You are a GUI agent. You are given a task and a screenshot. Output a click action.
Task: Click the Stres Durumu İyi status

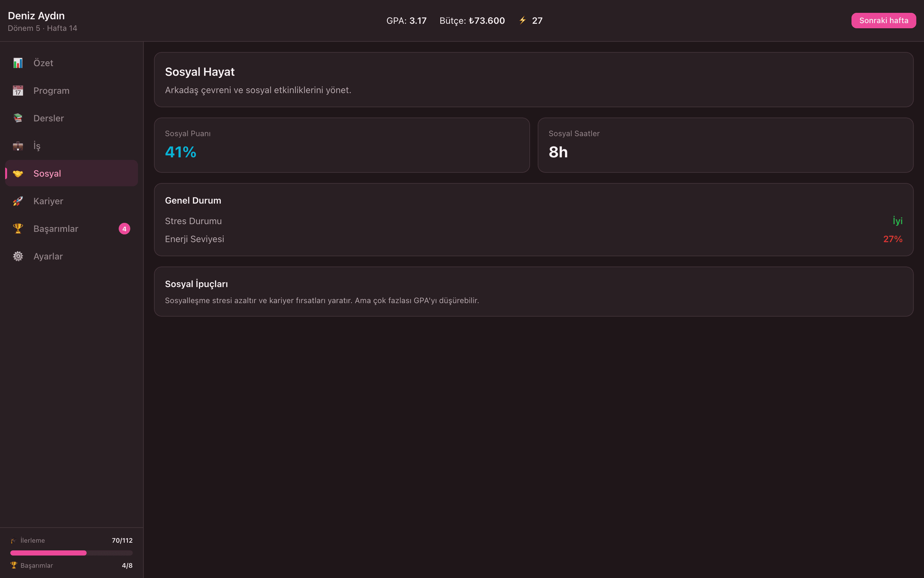897,221
